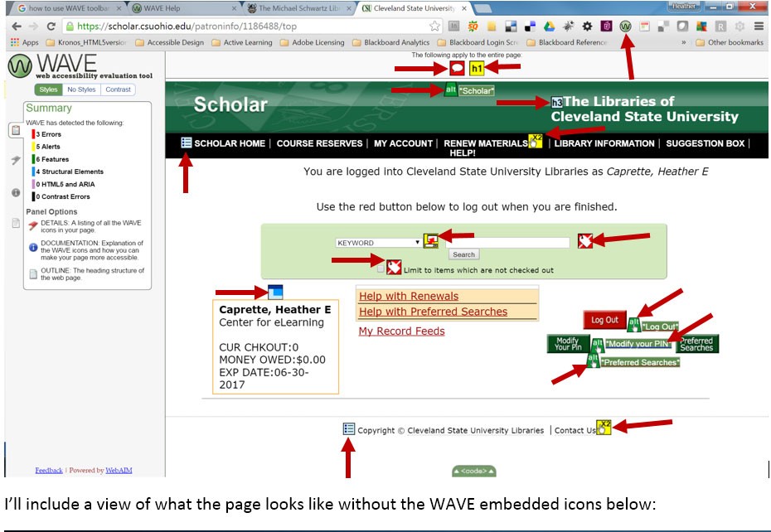Expand the bookmarks overflow chevron
The image size is (771, 532).
[x=684, y=43]
